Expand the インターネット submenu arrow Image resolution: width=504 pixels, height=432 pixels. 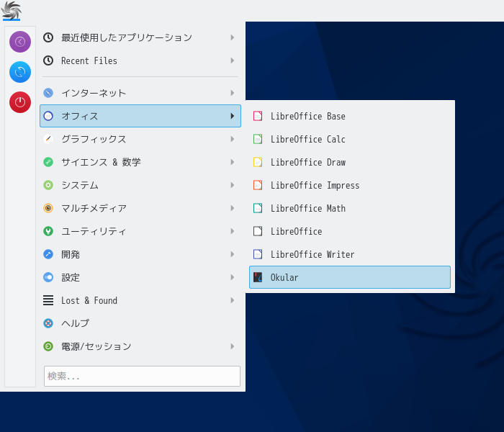point(233,93)
